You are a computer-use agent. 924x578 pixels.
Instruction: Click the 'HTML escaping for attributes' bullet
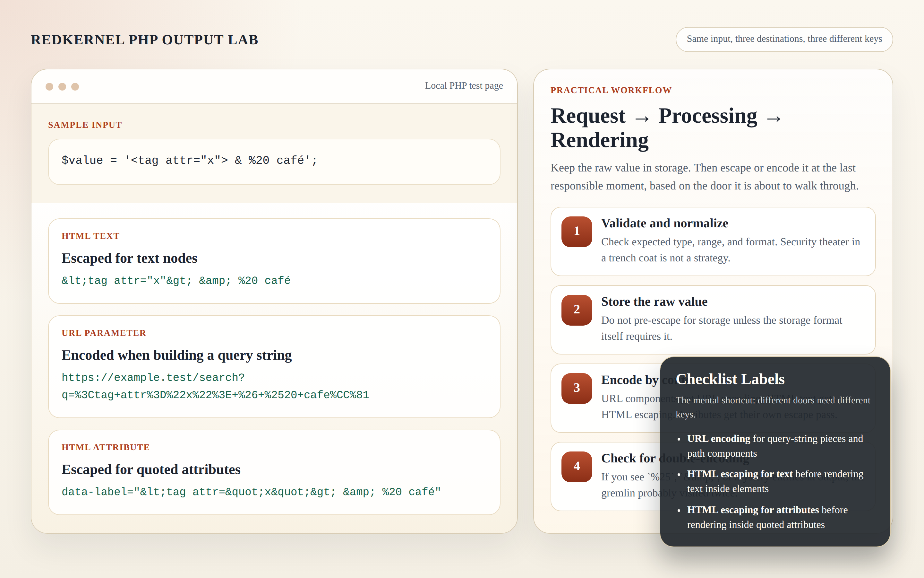[x=767, y=517]
